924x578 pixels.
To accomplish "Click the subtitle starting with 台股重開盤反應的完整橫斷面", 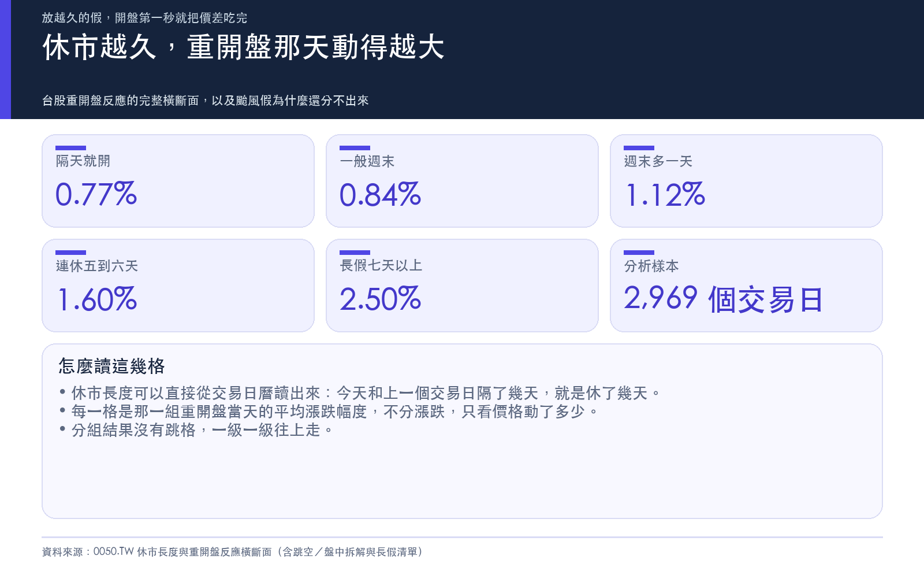I will pos(205,101).
